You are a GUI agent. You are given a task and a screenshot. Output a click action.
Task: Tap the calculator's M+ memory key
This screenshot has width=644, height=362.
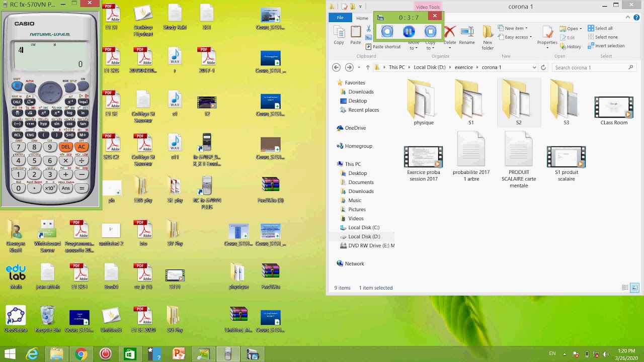pos(83,135)
